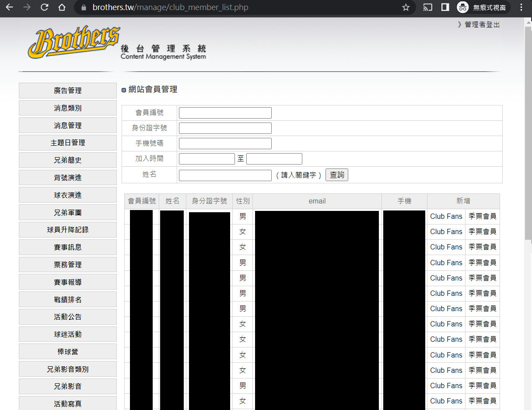This screenshot has height=410, width=532.
Task: Bookmark this page with the star icon
Action: coord(406,7)
